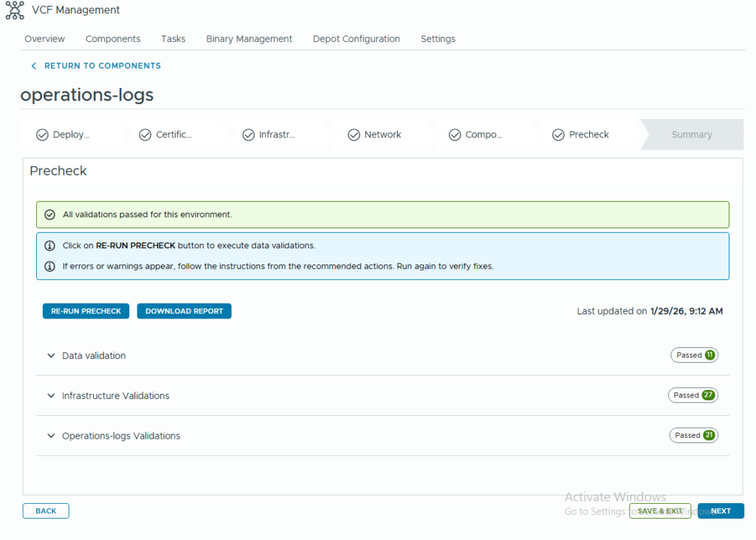Open the Tasks tab
Screen dimensions: 756x540
173,39
